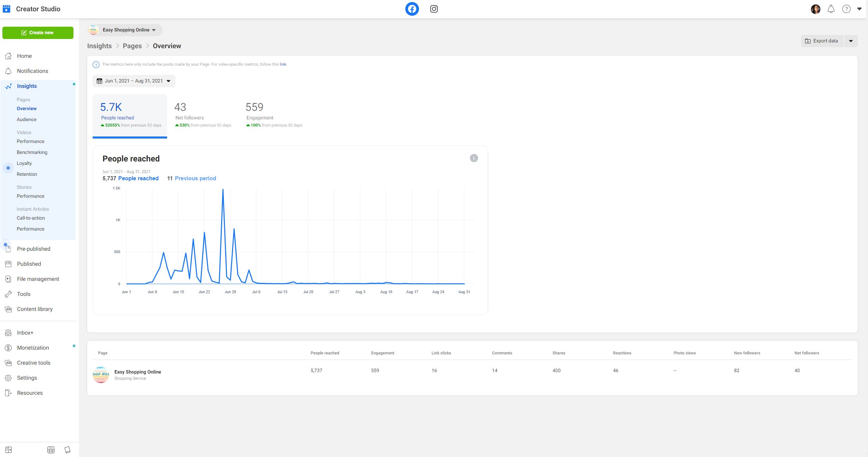Sort by Engagement column header

point(382,353)
